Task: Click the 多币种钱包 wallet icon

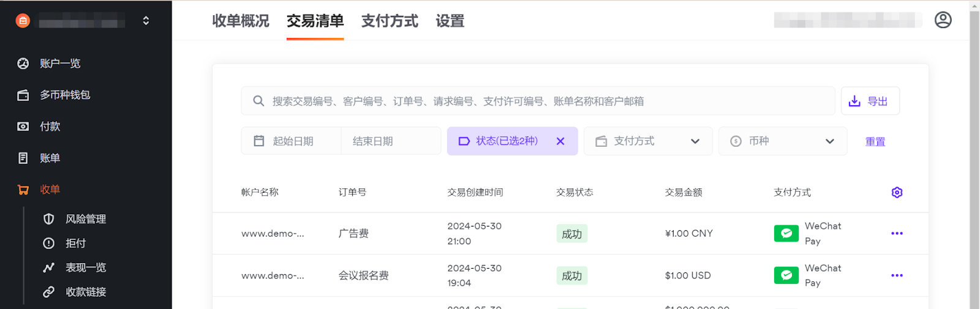Action: pos(23,95)
